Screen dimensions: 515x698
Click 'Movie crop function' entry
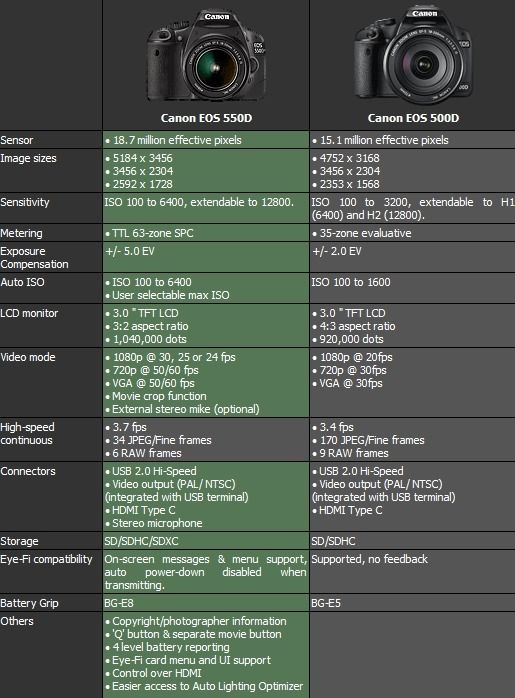click(159, 396)
